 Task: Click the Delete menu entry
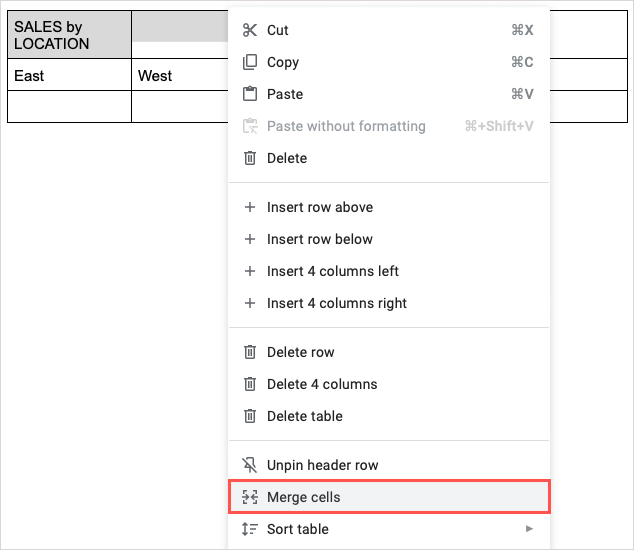pos(287,158)
